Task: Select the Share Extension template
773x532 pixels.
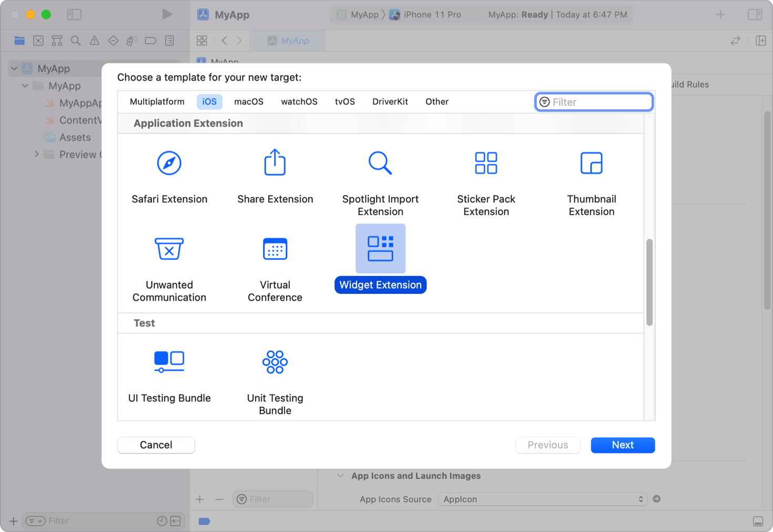Action: [275, 176]
